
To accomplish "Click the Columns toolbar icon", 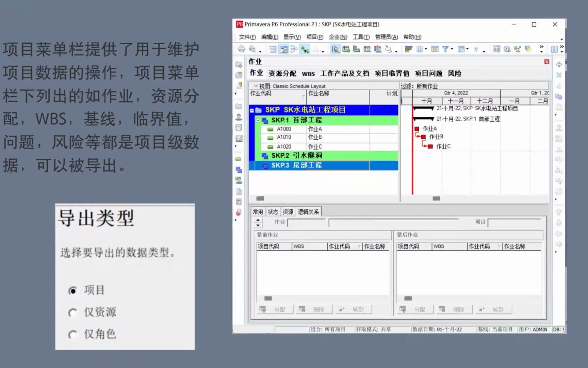I will [x=419, y=49].
